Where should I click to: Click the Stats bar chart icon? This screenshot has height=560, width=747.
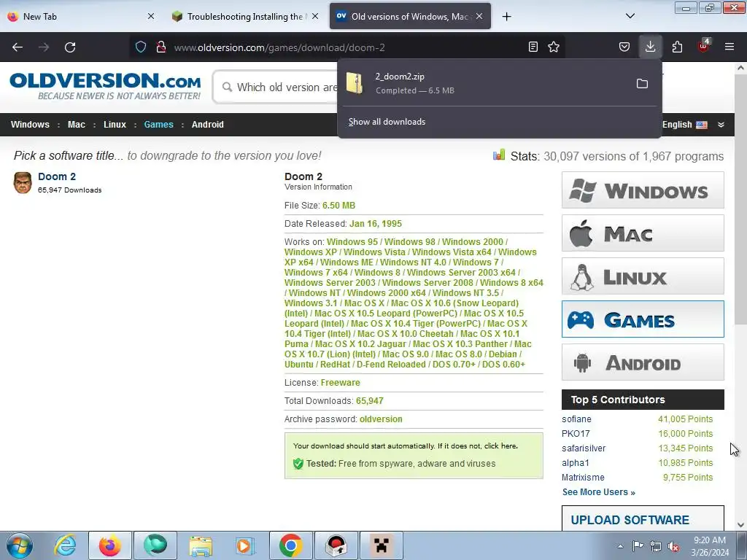click(499, 155)
